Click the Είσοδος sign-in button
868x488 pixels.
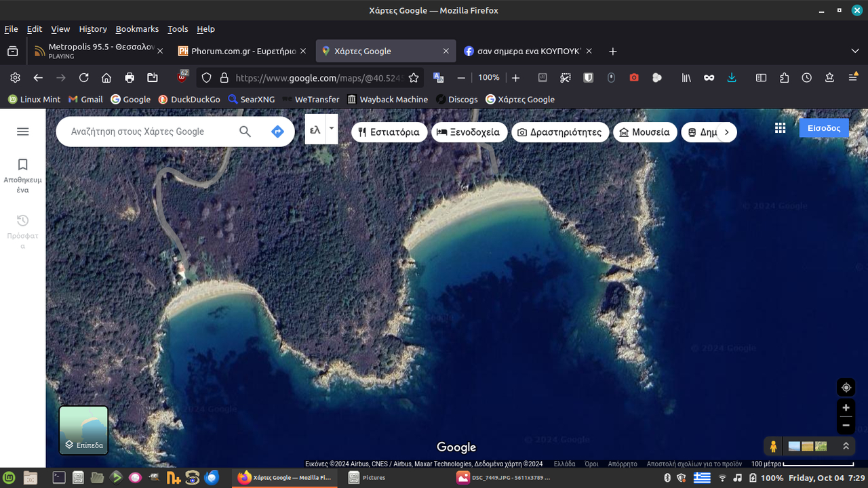coord(824,128)
